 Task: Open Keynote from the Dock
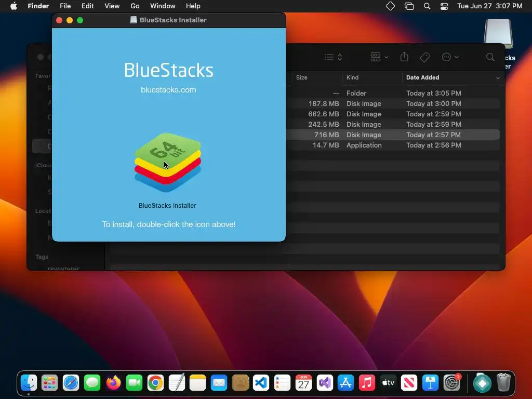click(430, 383)
